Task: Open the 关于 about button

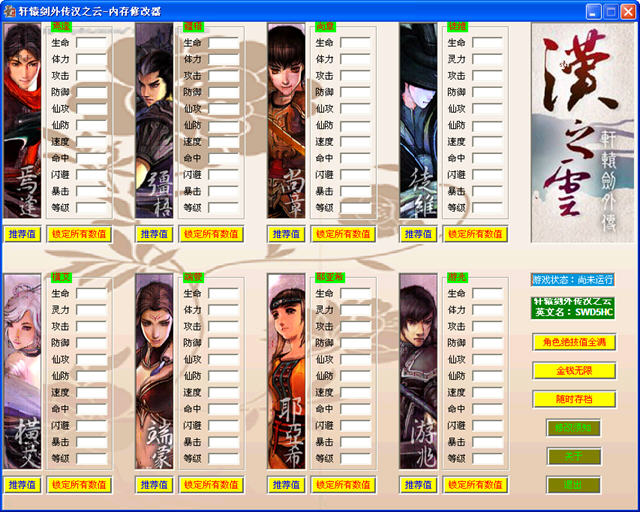Action: pos(573,456)
